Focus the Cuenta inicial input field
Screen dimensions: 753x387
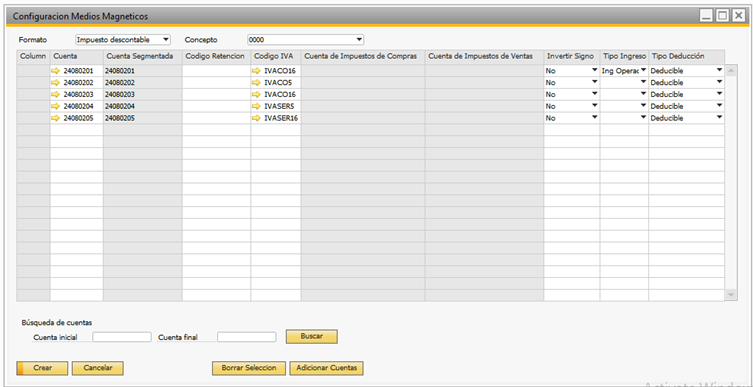[122, 337]
